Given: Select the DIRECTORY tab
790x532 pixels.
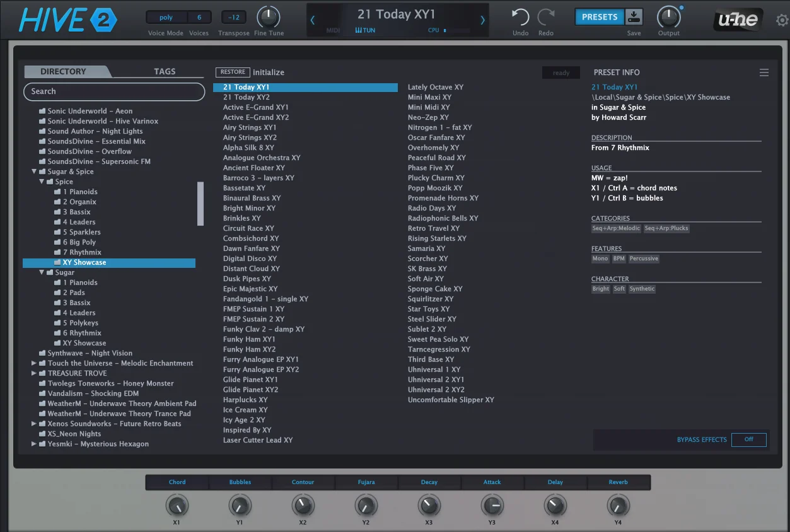Looking at the screenshot, I should click(x=63, y=72).
